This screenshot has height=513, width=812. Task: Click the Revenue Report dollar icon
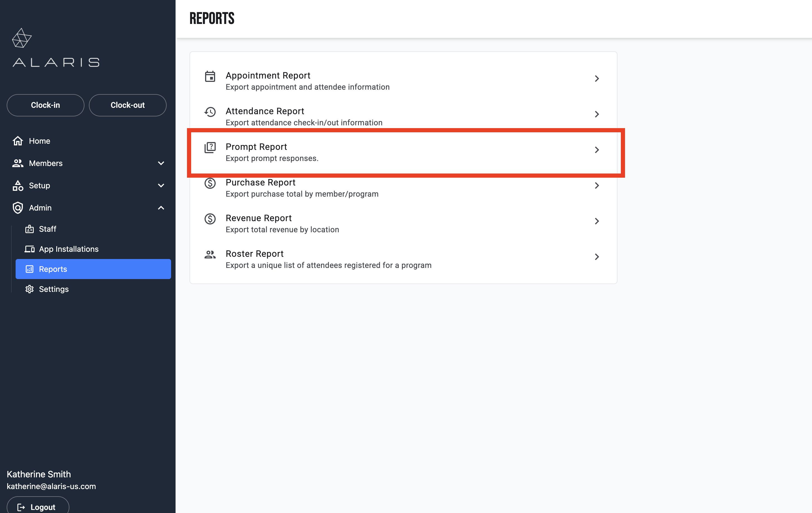coord(210,219)
